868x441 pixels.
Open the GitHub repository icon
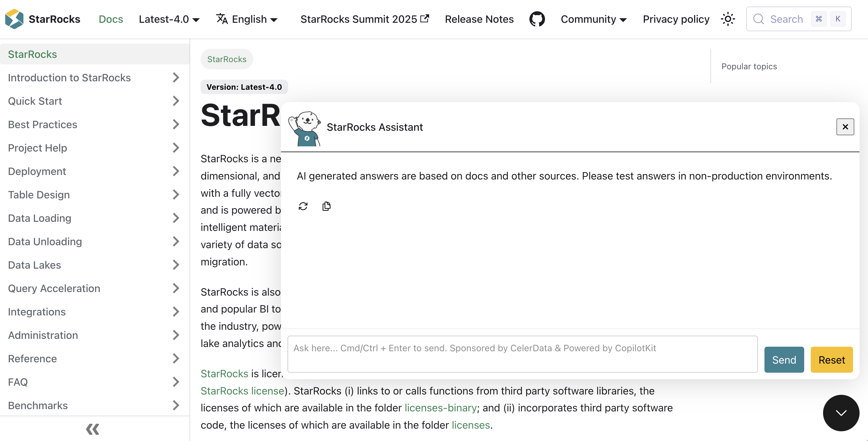(537, 19)
